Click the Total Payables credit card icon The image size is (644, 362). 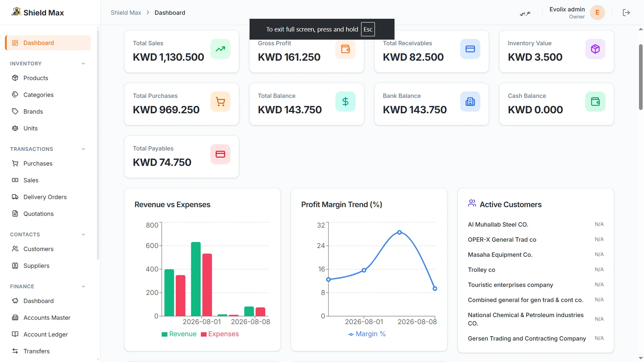pyautogui.click(x=220, y=154)
